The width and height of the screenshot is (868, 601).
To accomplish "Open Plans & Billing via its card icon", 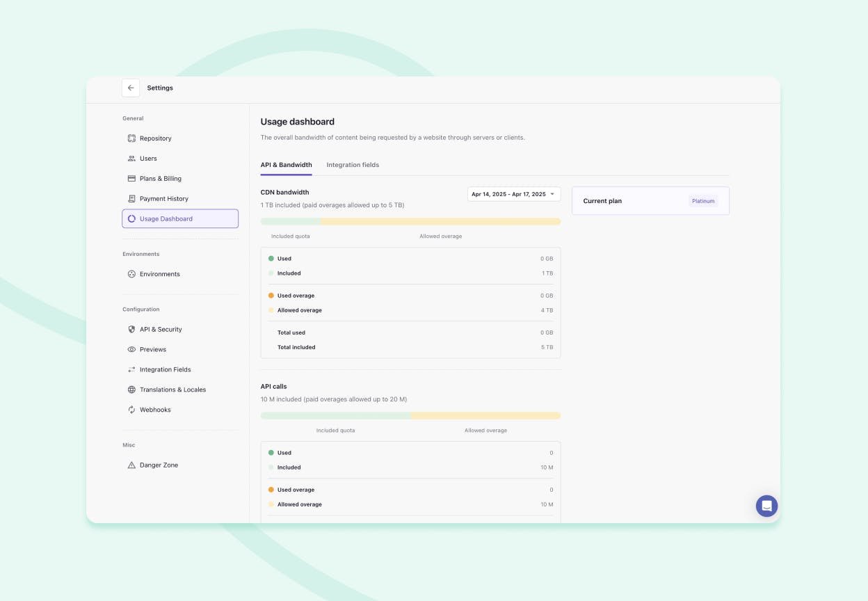I will click(131, 178).
